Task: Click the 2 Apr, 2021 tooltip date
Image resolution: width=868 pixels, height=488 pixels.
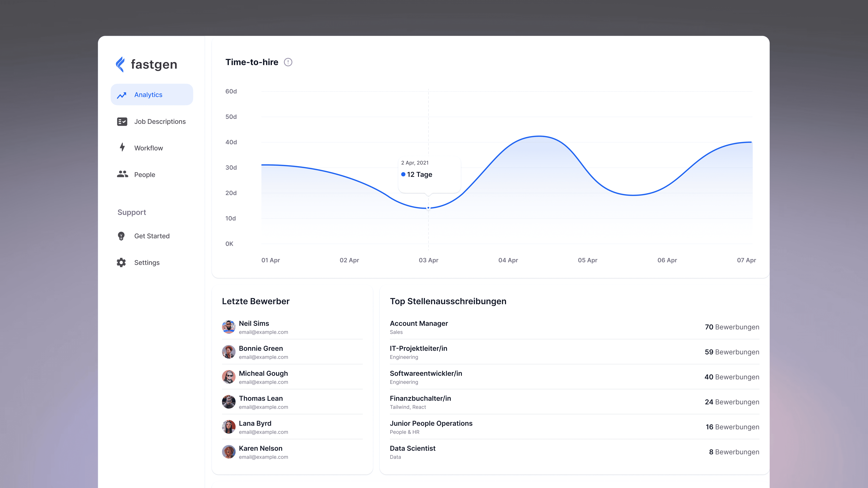Action: click(x=415, y=163)
